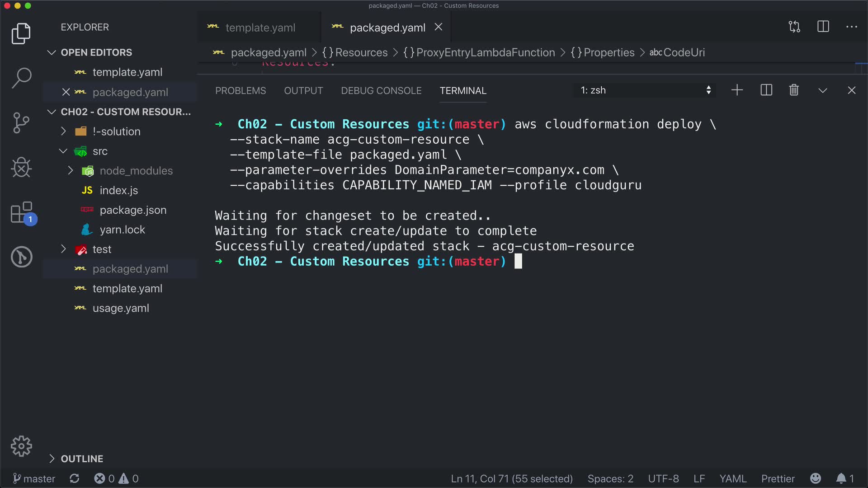
Task: Click the Manage gear icon
Action: click(x=21, y=446)
